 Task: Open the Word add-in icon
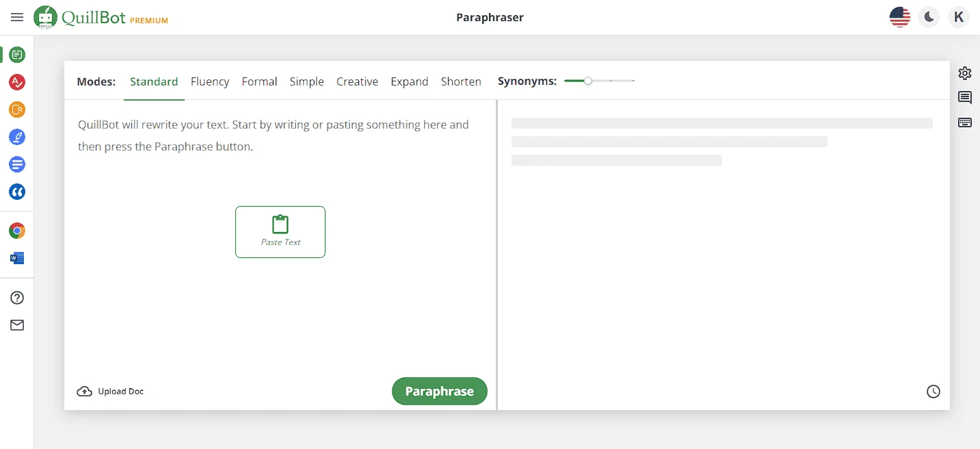[17, 258]
